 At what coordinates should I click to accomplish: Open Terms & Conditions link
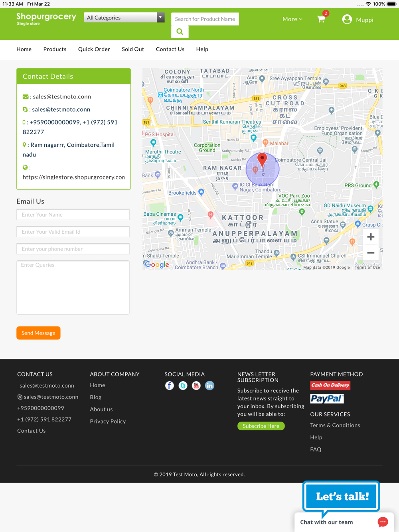335,425
